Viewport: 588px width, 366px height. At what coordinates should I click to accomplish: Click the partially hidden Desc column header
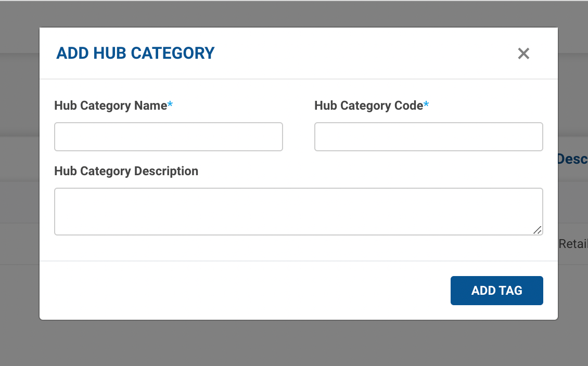572,159
